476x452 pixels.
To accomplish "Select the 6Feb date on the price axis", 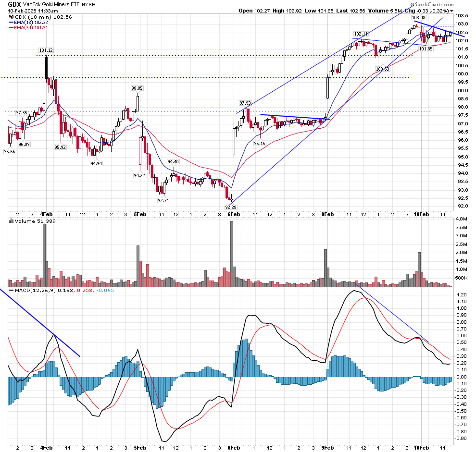I will click(234, 214).
